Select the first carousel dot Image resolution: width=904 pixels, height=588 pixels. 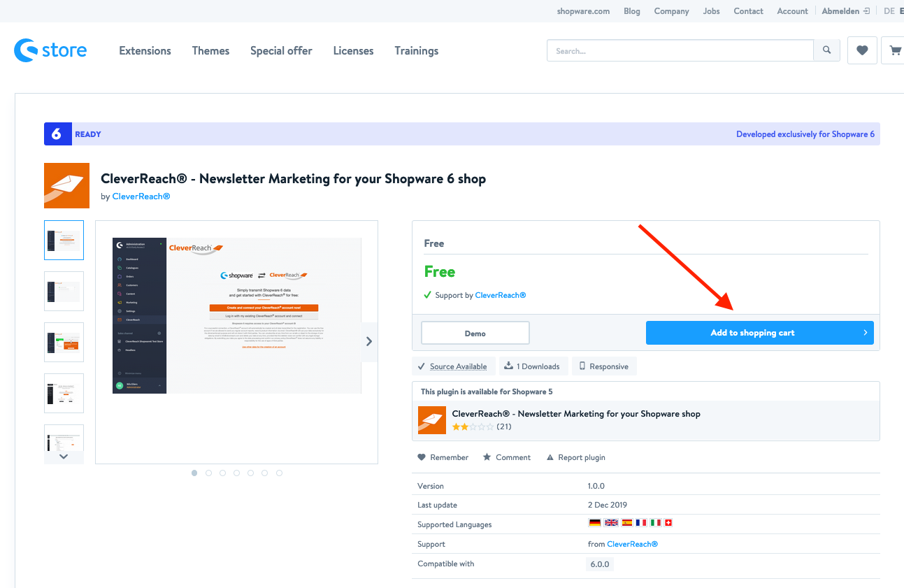[194, 473]
